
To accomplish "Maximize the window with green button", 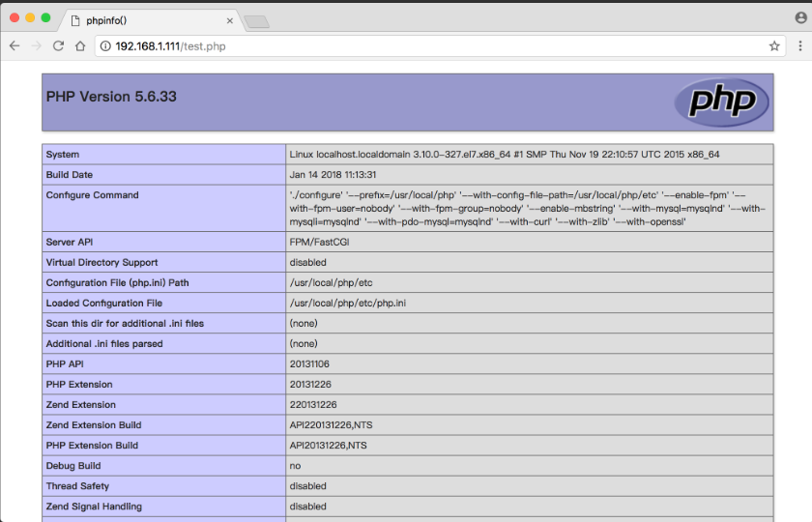I will point(45,17).
